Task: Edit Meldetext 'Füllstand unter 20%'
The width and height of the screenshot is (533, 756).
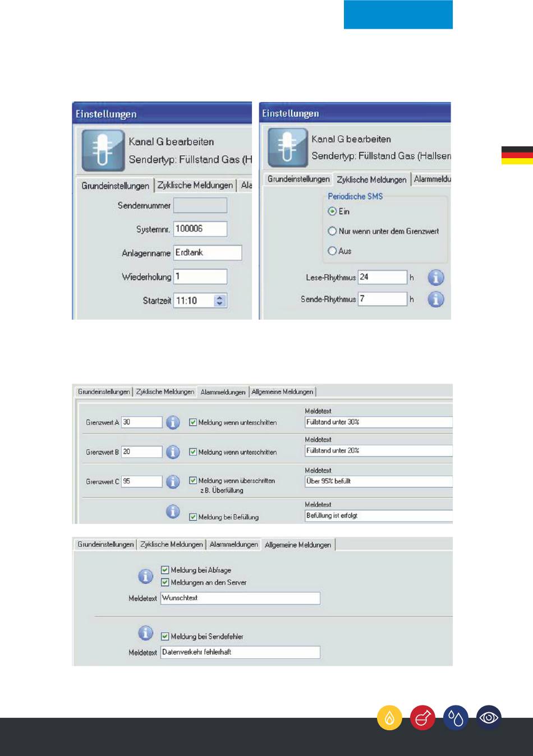Action: pos(379,451)
